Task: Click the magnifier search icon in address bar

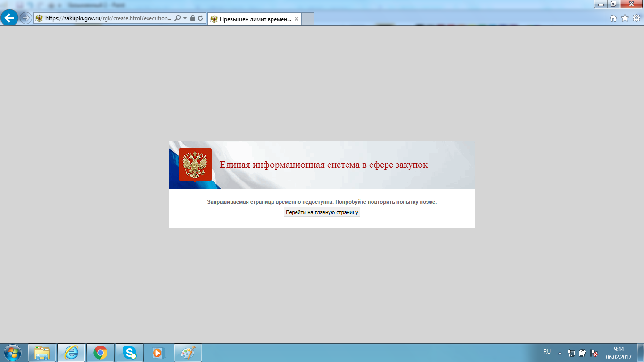Action: coord(177,18)
